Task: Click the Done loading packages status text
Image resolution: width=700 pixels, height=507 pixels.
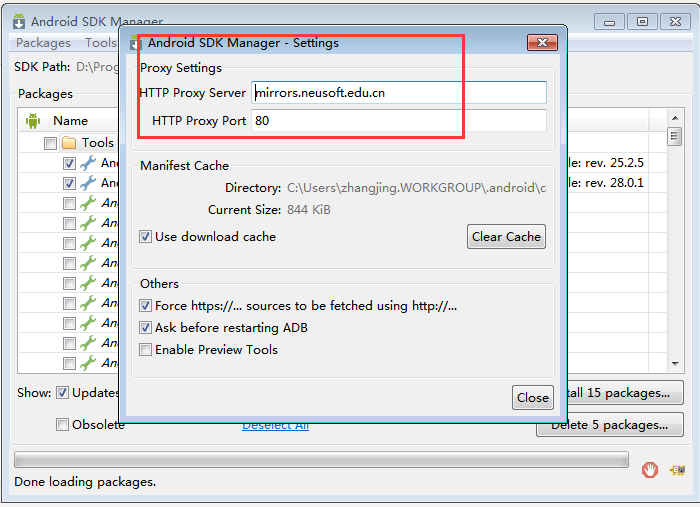Action: [x=85, y=482]
